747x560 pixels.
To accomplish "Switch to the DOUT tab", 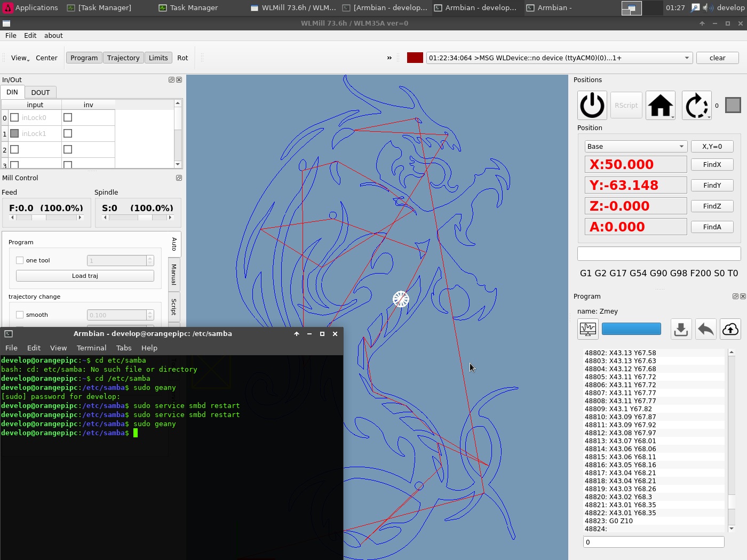I will [41, 92].
